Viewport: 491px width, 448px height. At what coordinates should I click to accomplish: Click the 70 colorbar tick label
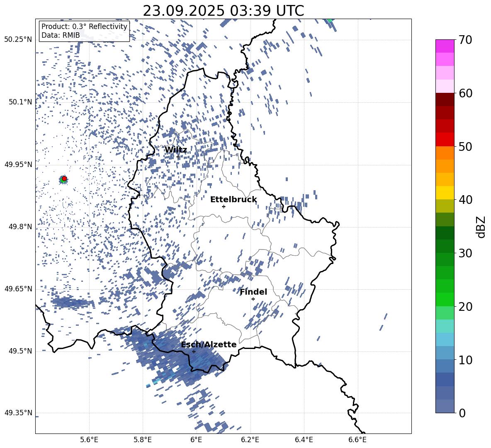click(x=465, y=40)
